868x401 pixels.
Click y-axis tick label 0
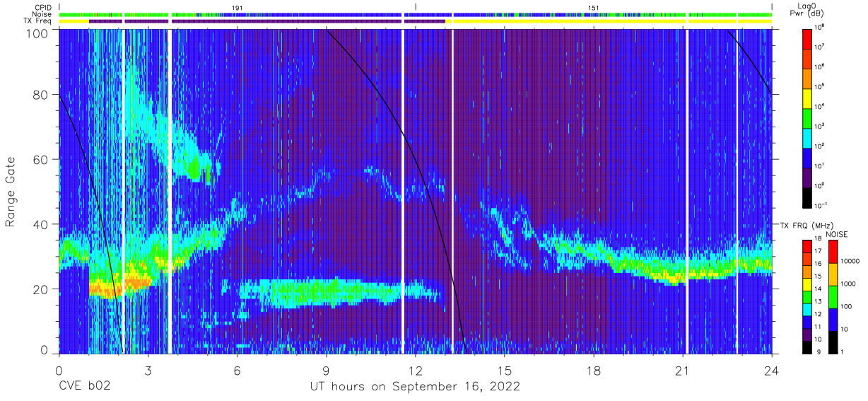(x=45, y=350)
